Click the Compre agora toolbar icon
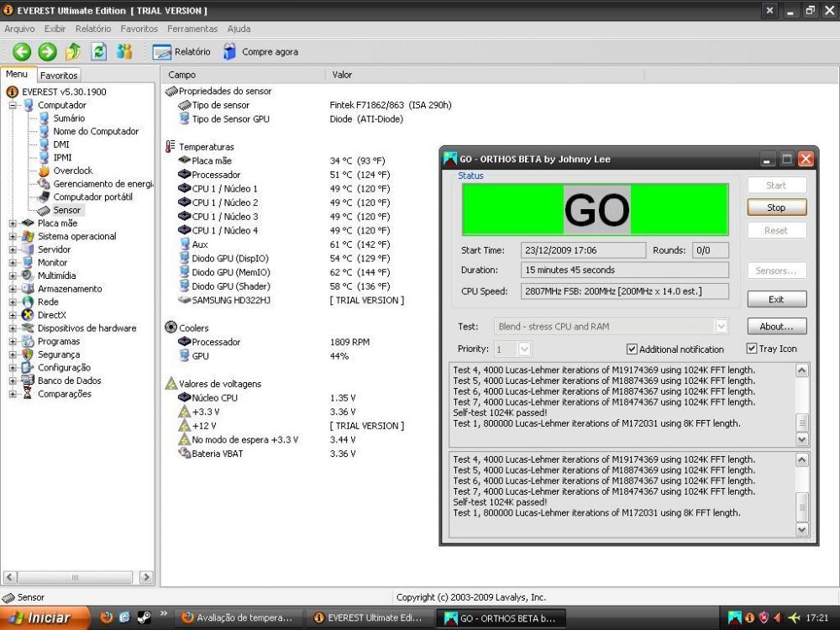Viewport: 840px width, 630px height. [230, 52]
